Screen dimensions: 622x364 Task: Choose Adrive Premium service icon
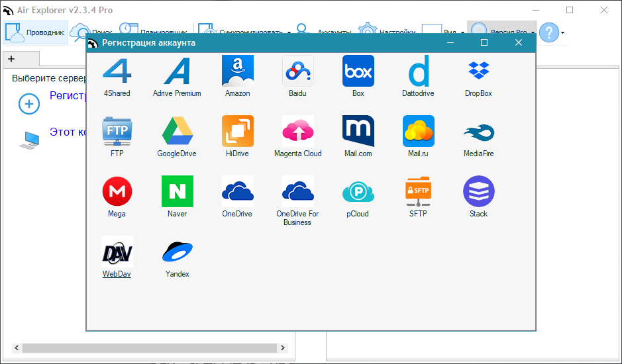click(177, 71)
